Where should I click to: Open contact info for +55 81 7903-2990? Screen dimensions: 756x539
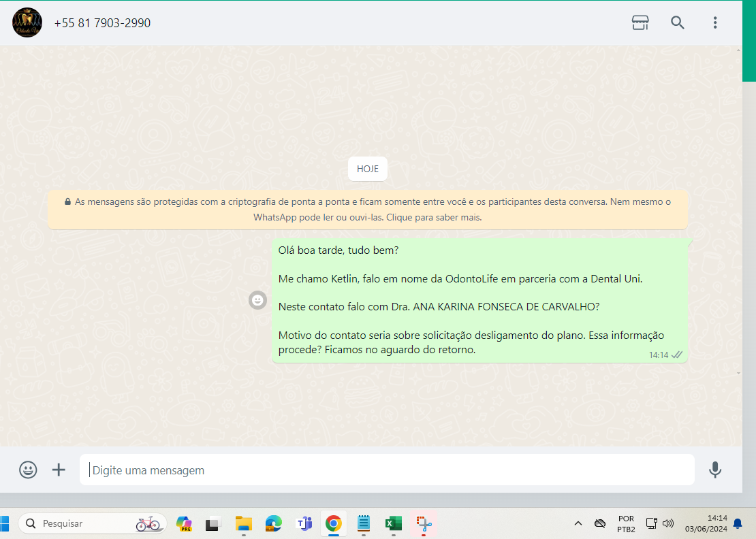tap(102, 23)
